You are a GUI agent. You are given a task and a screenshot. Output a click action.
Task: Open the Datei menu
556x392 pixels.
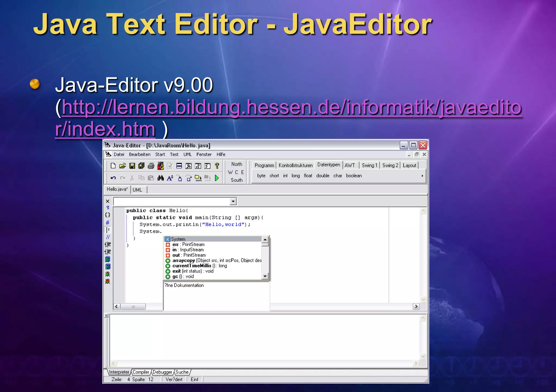(x=119, y=154)
